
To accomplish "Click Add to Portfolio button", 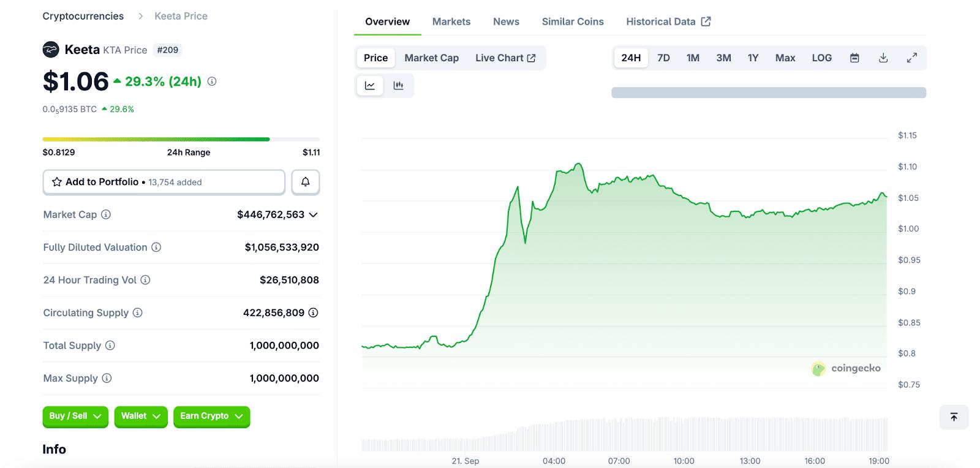I will point(164,182).
